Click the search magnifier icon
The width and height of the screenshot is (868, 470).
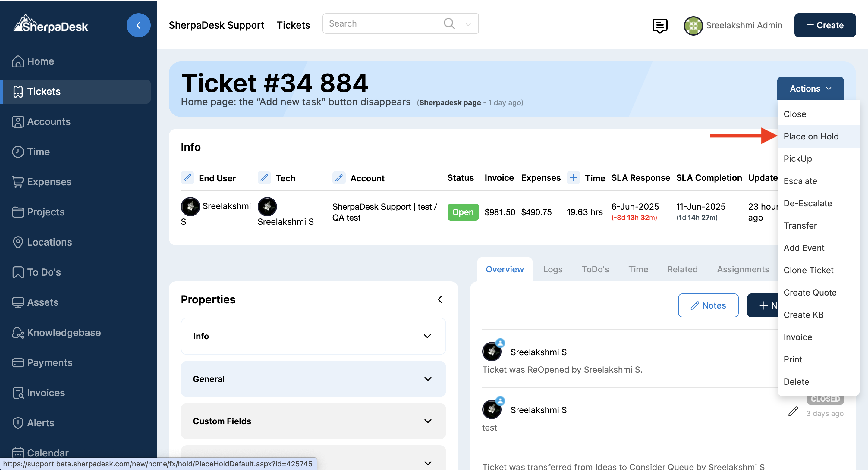coord(449,23)
